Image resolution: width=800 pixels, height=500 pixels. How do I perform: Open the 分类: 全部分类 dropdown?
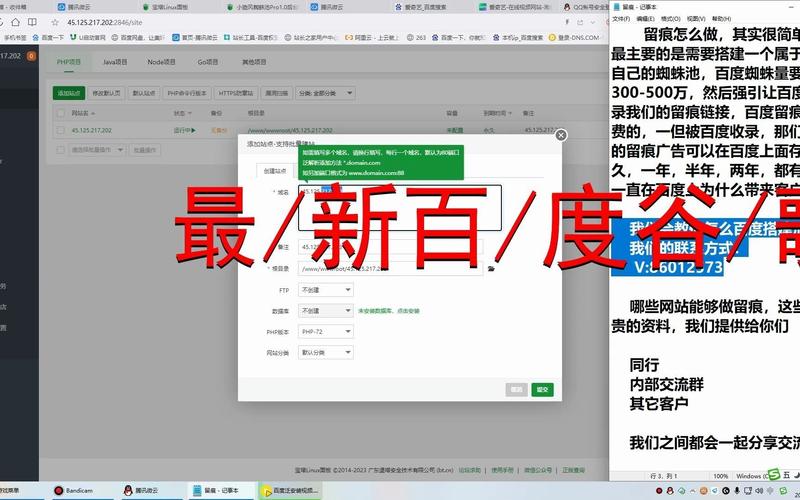coord(326,93)
